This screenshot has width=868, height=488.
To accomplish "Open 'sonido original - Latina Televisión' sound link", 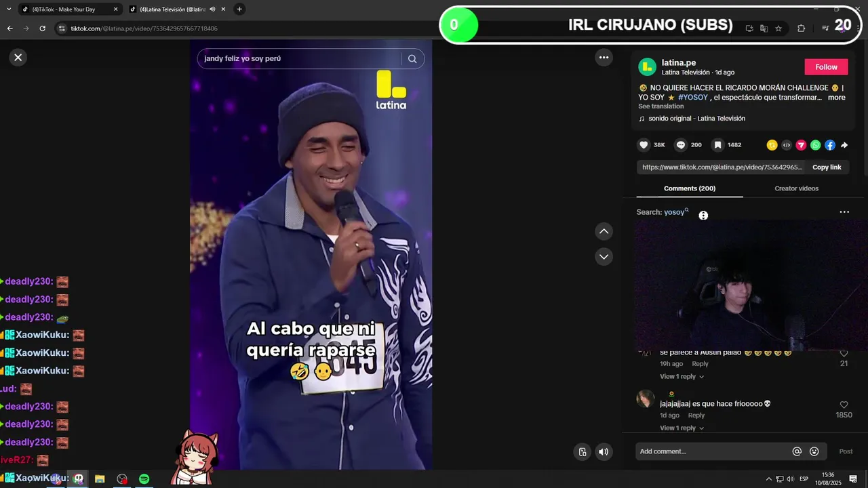I will point(696,119).
